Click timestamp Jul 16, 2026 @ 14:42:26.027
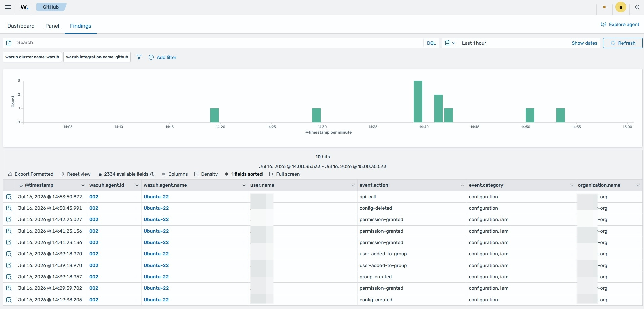644x309 pixels. [50, 219]
